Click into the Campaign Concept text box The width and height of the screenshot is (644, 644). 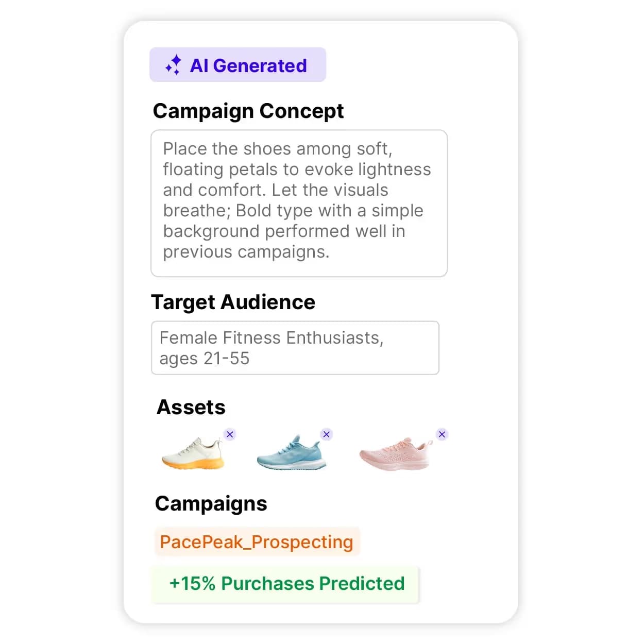point(299,203)
